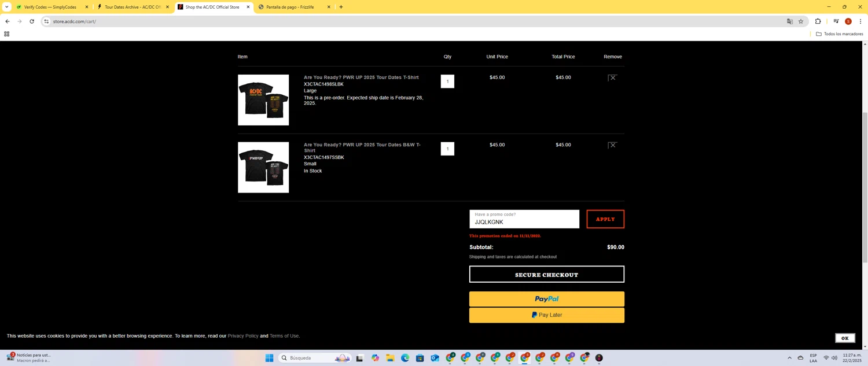
Task: Open the volume control in system tray
Action: click(834, 358)
